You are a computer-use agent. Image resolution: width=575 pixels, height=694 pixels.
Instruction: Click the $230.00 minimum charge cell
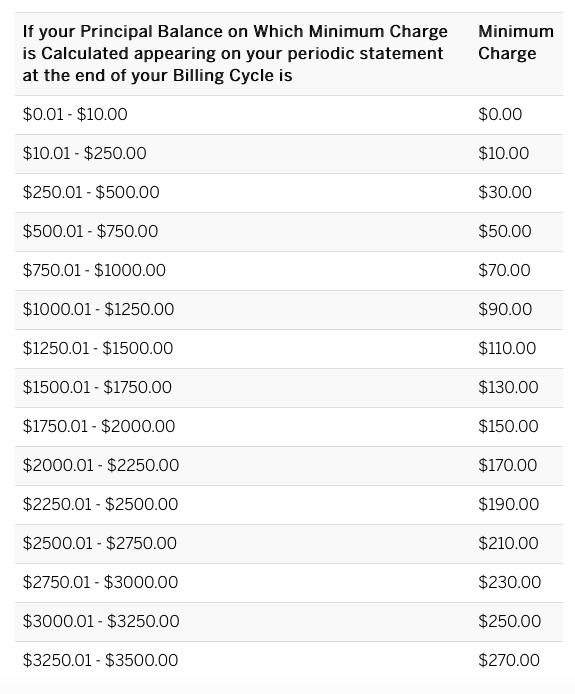[509, 582]
